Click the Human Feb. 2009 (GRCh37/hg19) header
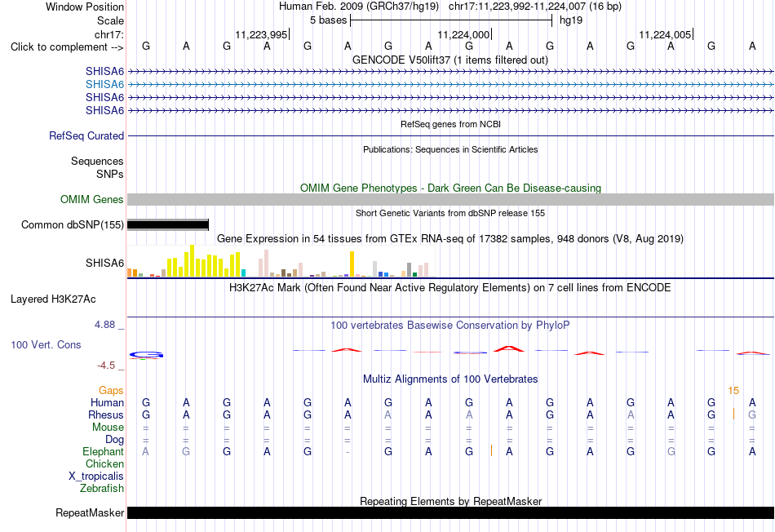The height and width of the screenshot is (532, 775). tap(359, 7)
